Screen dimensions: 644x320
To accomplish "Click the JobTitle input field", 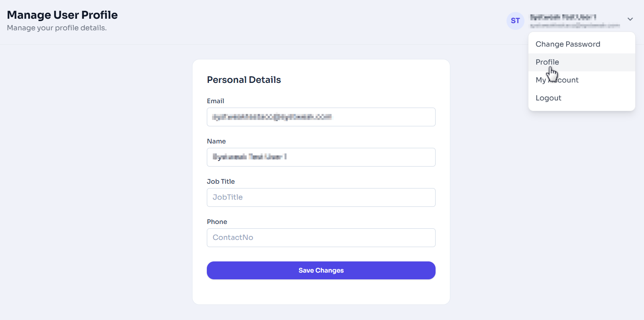I will click(x=321, y=197).
